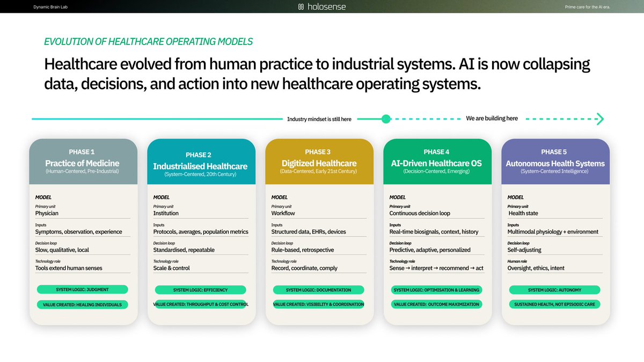Click 'Slow, qualitative, local' decision loop
Image resolution: width=644 pixels, height=362 pixels.
click(62, 250)
